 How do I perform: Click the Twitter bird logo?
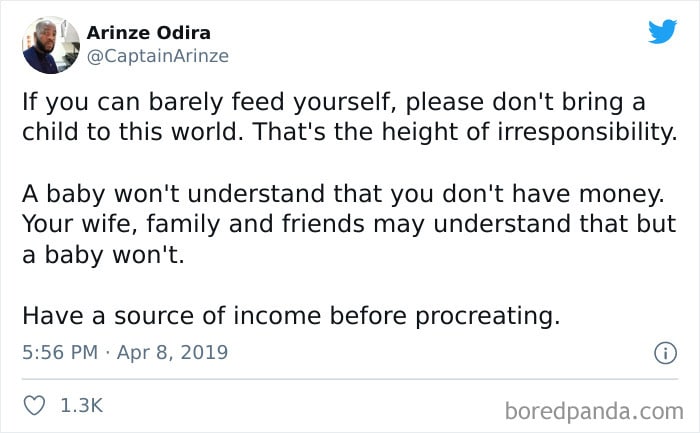click(662, 31)
